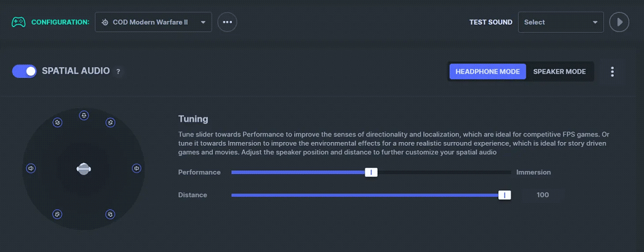Click the side left speaker icon
The height and width of the screenshot is (252, 644).
point(31,168)
